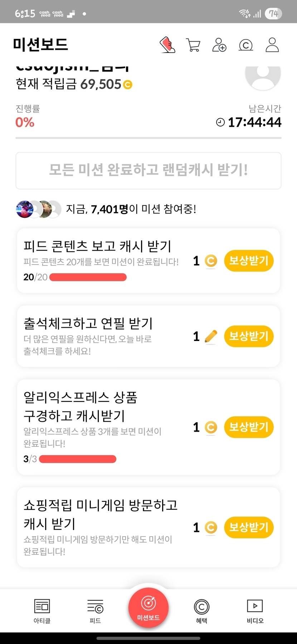
Task: Claim 보상받기 for 피드 콘텐츠 mission
Action: point(249,261)
